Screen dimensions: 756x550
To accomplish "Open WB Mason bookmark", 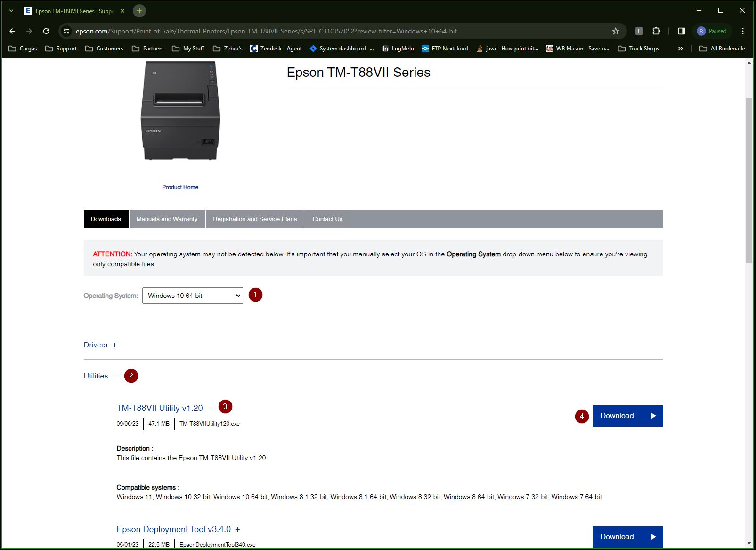I will 577,49.
